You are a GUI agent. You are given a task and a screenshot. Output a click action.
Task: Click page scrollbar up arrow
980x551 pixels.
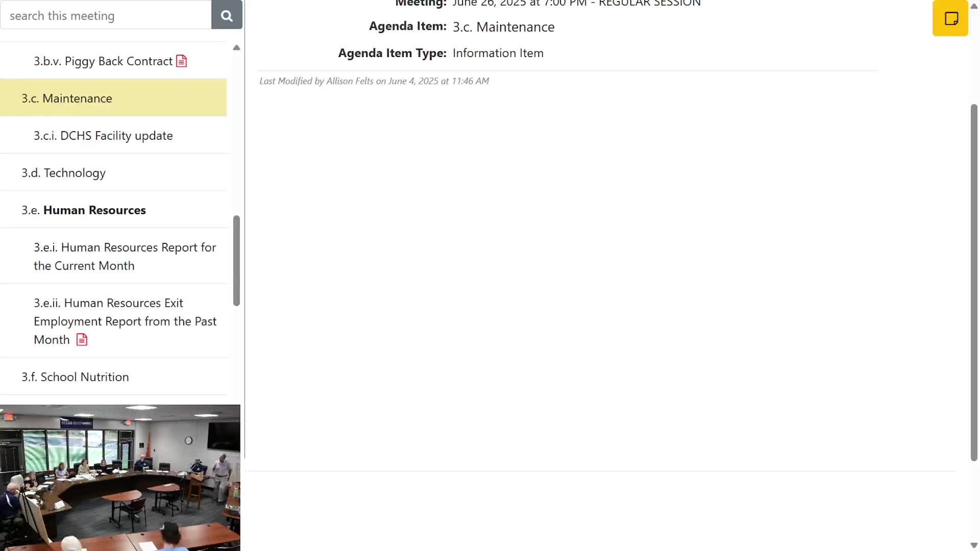point(973,6)
